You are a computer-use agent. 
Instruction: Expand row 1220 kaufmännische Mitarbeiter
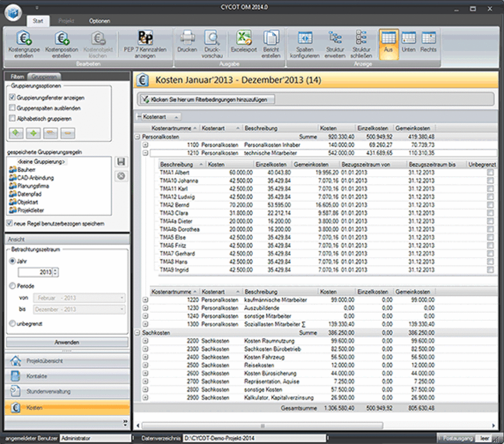click(146, 300)
